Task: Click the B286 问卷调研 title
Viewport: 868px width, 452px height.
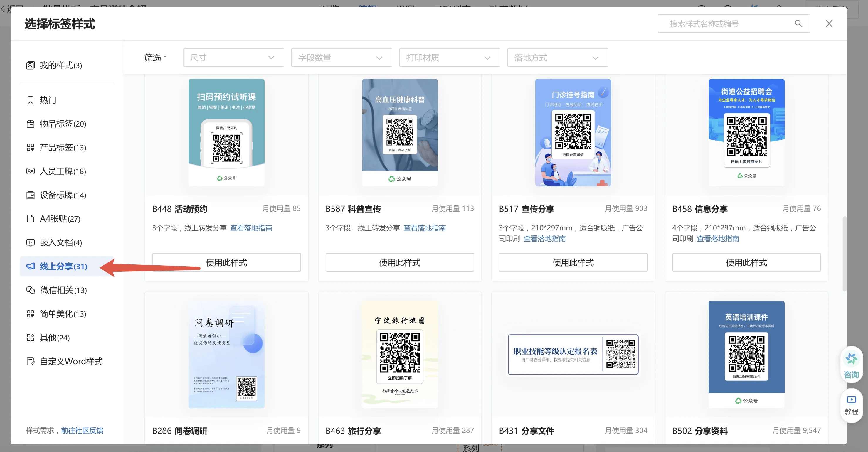Action: 180,431
